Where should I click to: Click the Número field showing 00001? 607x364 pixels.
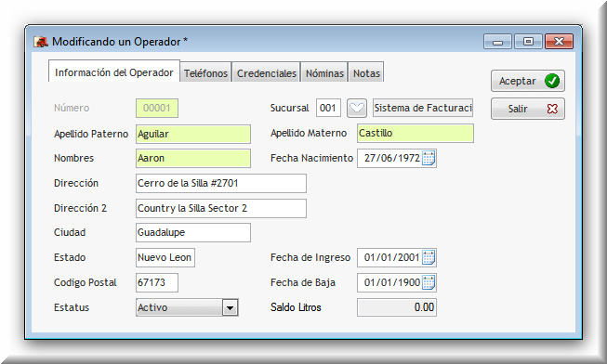(x=157, y=108)
